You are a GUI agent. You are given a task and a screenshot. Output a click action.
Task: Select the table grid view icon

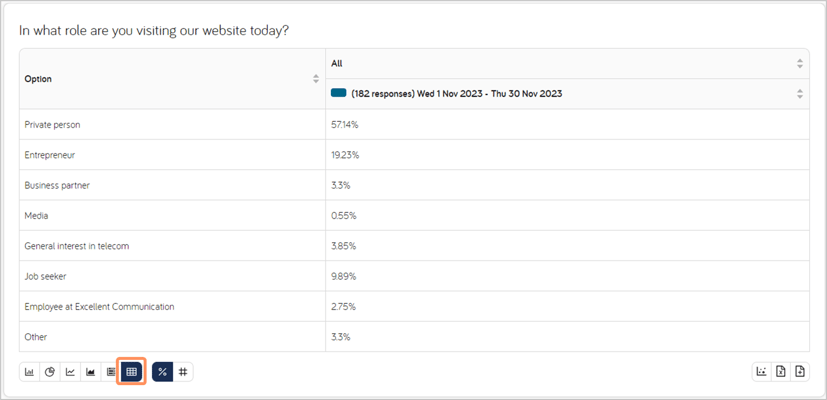click(x=131, y=372)
